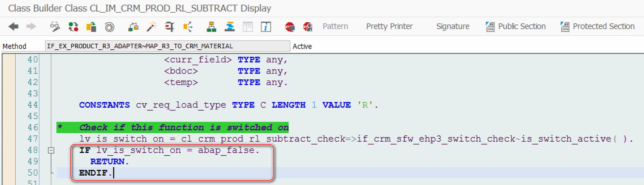Image resolution: width=644 pixels, height=185 pixels.
Task: Click lv_is_switch_on at start of line 47
Action: click(x=122, y=139)
